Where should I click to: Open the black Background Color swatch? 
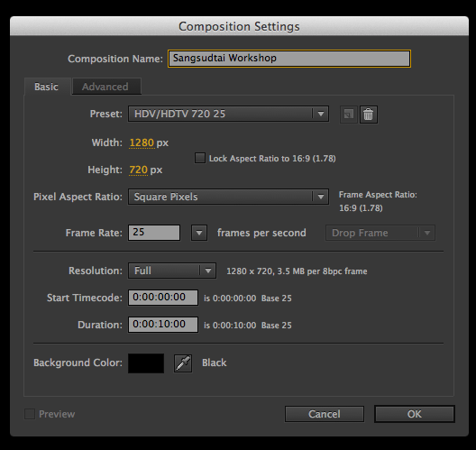(146, 363)
